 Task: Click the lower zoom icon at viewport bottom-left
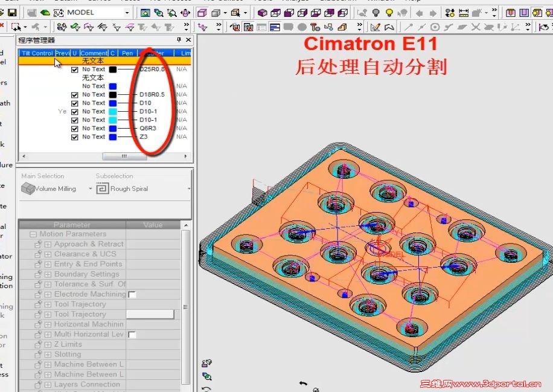pos(207,376)
